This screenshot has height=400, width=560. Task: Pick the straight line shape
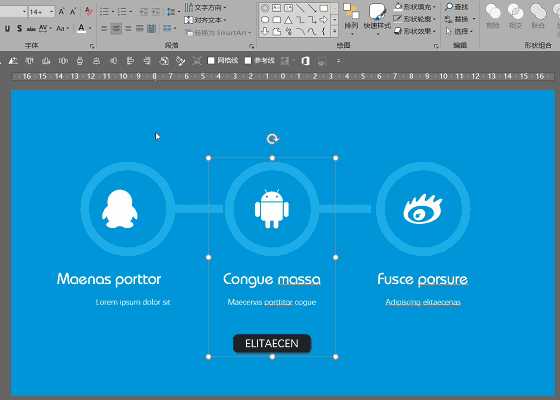pyautogui.click(x=300, y=8)
